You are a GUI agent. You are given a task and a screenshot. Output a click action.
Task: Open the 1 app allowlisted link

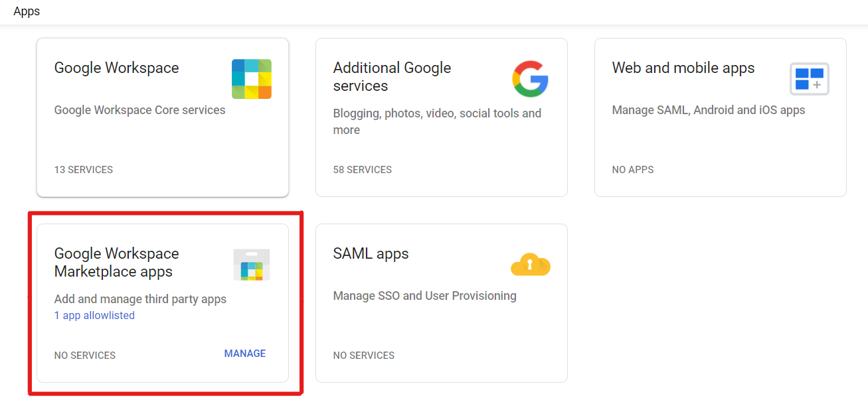[94, 316]
